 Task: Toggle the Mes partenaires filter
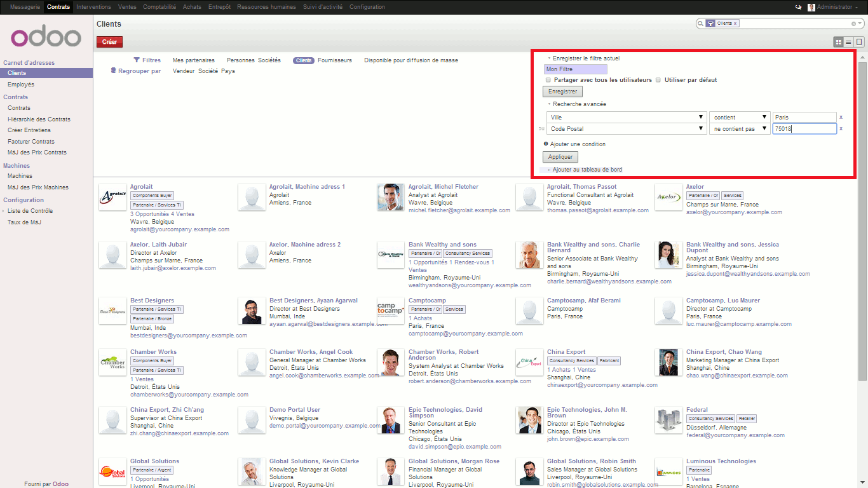(194, 60)
